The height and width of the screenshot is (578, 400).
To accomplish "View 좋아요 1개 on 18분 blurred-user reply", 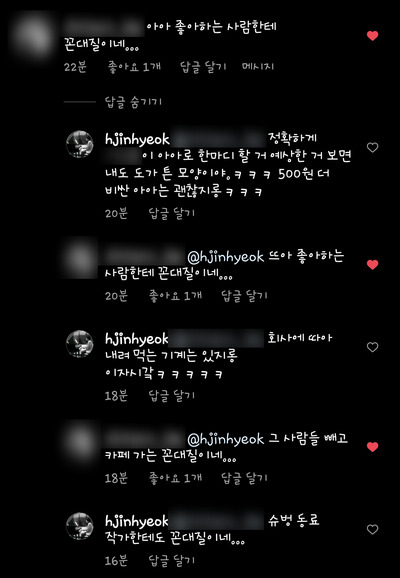I will [x=175, y=478].
